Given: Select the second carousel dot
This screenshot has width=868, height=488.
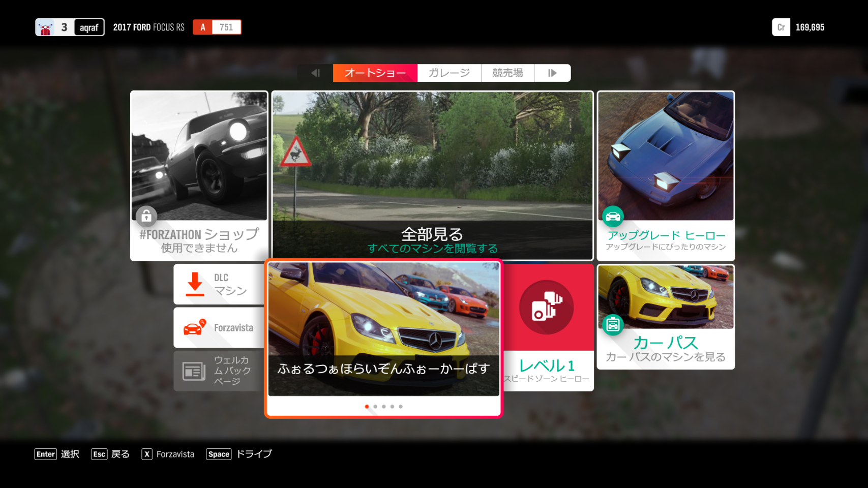Looking at the screenshot, I should [375, 407].
